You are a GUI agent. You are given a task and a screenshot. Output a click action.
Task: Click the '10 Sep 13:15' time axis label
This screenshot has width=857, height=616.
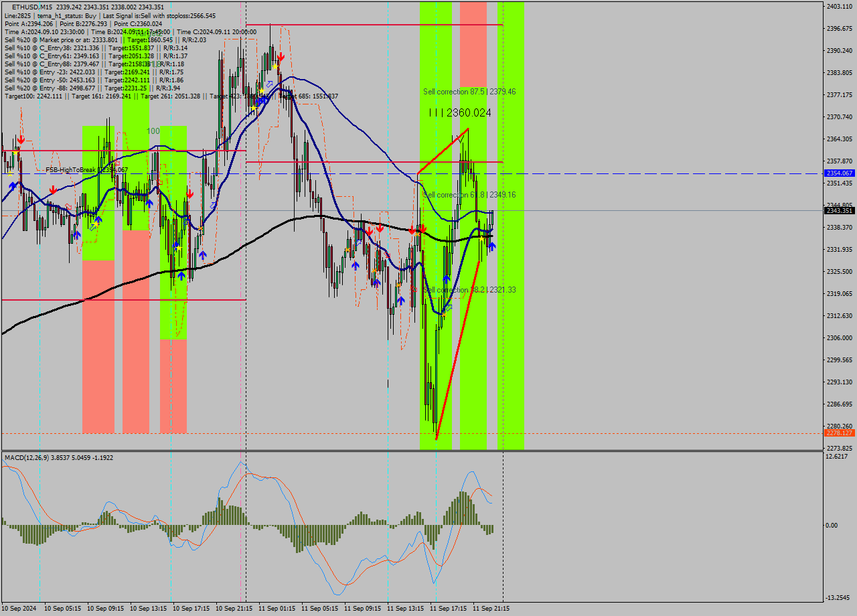pos(148,609)
